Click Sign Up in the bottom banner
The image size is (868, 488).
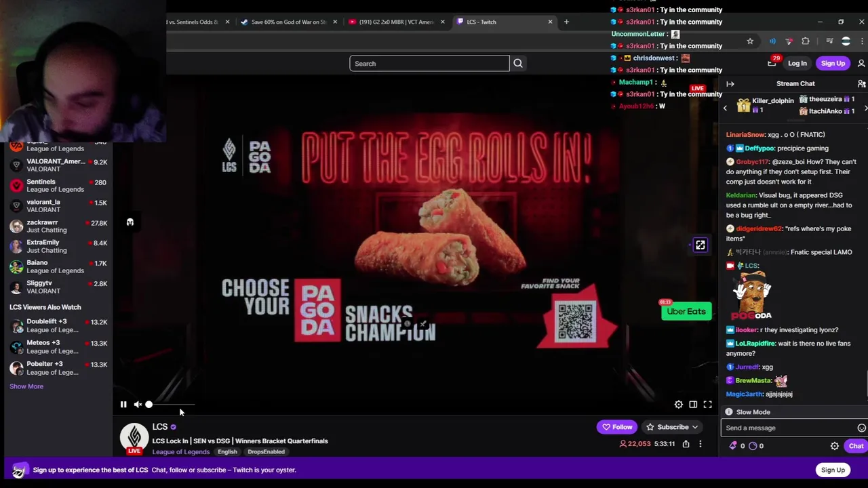coord(833,470)
